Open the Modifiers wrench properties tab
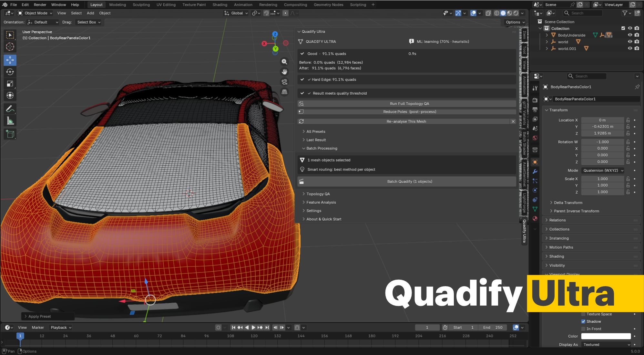The height and width of the screenshot is (355, 644). coord(535,172)
